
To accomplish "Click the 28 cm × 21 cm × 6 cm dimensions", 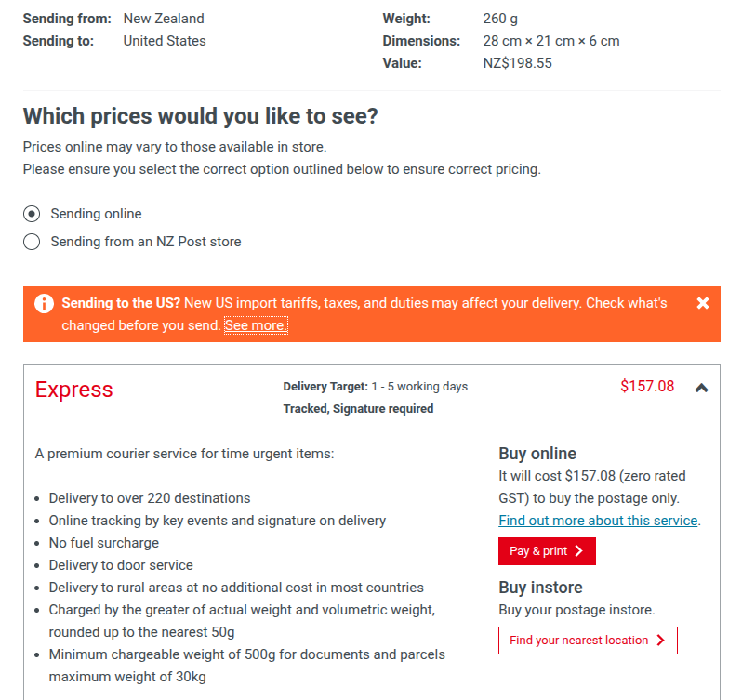I will pyautogui.click(x=551, y=41).
